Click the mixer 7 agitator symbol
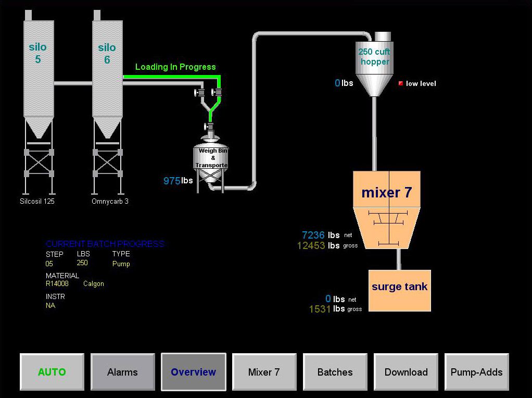This screenshot has height=398, width=532. 388,228
